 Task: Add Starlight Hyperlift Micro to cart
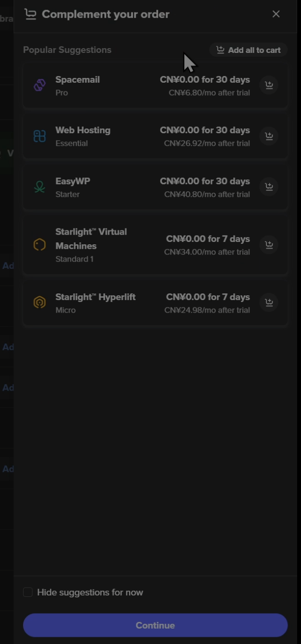(x=269, y=303)
